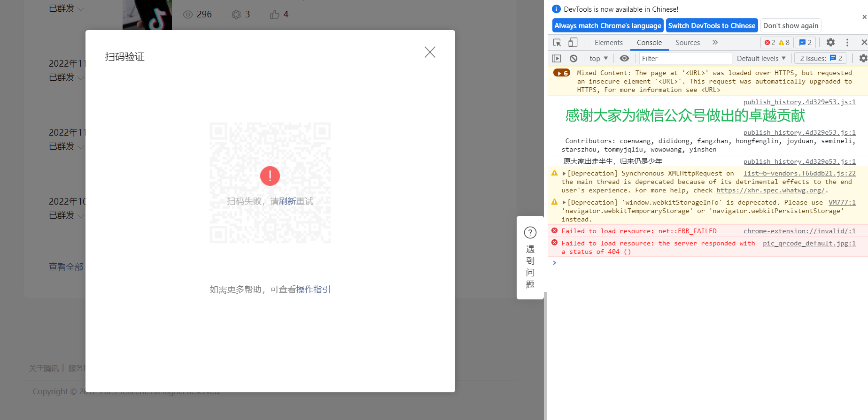Open DevTools settings gear
Image resolution: width=868 pixels, height=420 pixels.
point(830,43)
